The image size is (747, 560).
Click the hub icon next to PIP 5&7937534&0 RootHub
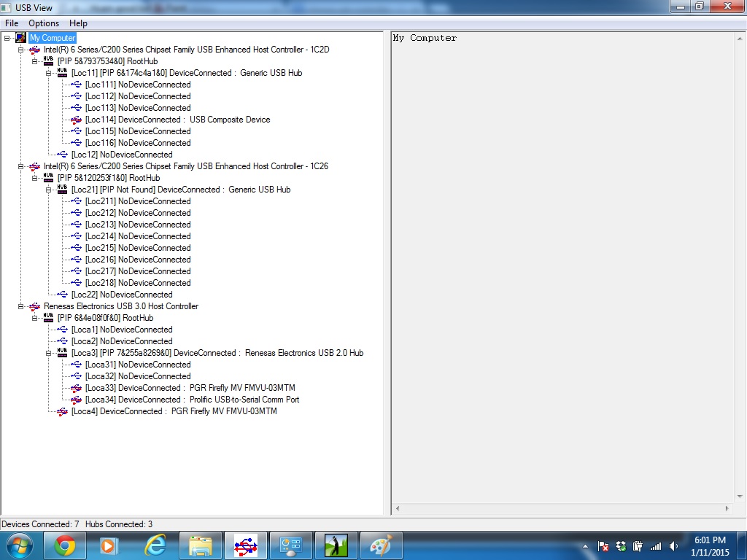[x=49, y=61]
